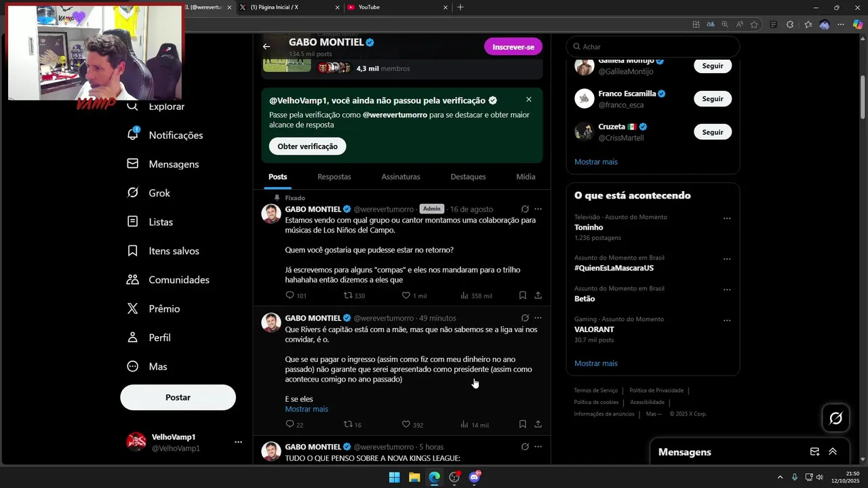
Task: Open File Explorer from taskbar
Action: click(x=414, y=477)
